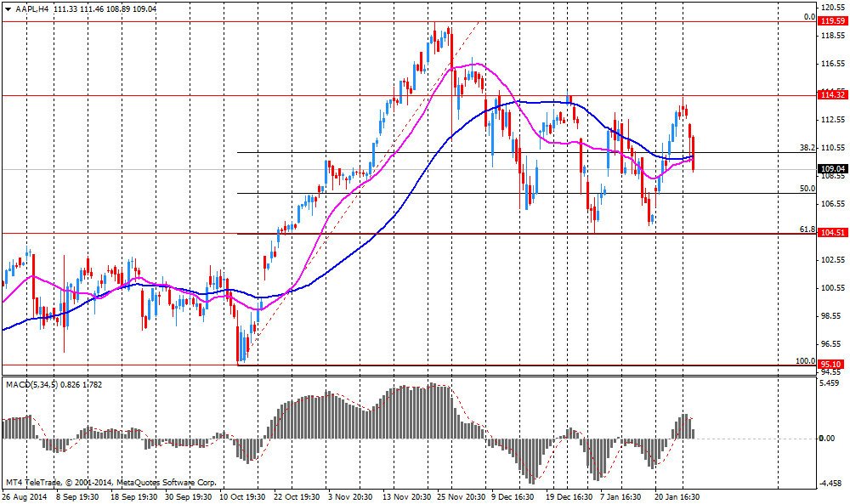Click the MACD(5,34,5) indicator label

click(x=31, y=385)
